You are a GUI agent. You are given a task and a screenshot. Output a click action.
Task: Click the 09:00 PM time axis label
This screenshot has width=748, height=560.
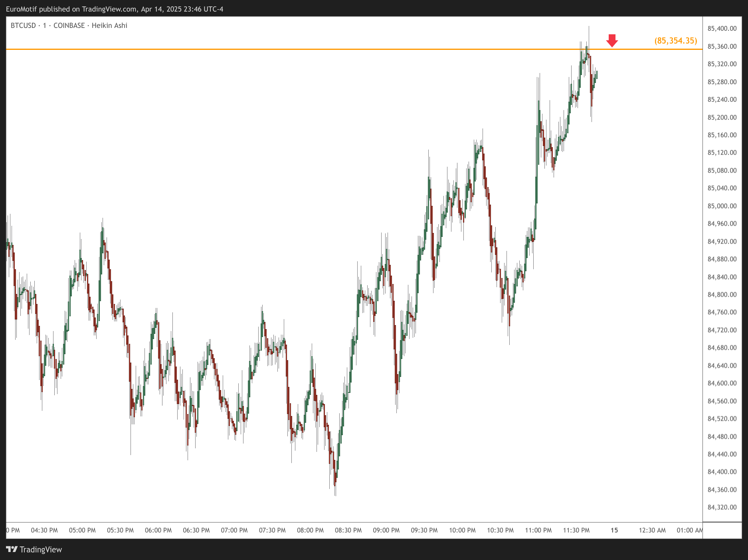click(x=386, y=530)
